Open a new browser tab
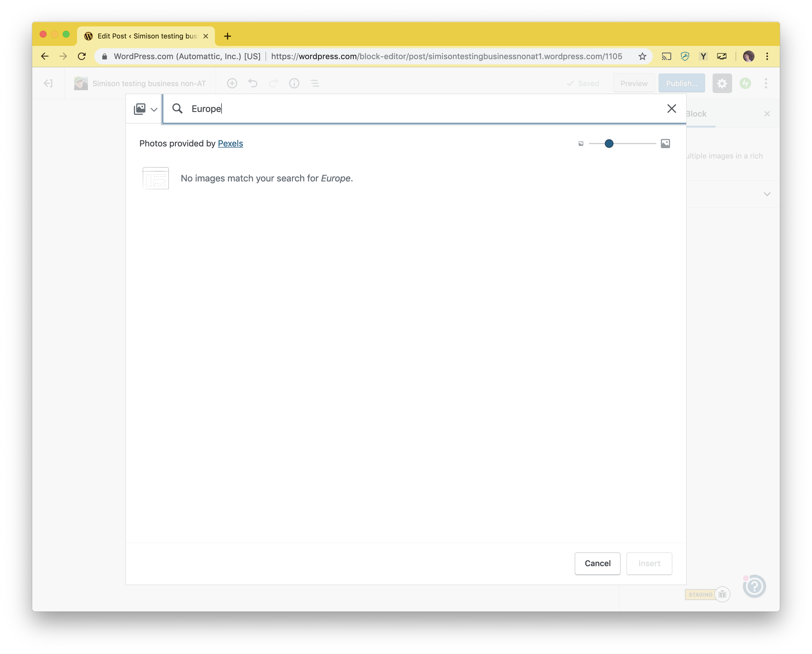Screen dimensions: 812x654 [227, 36]
